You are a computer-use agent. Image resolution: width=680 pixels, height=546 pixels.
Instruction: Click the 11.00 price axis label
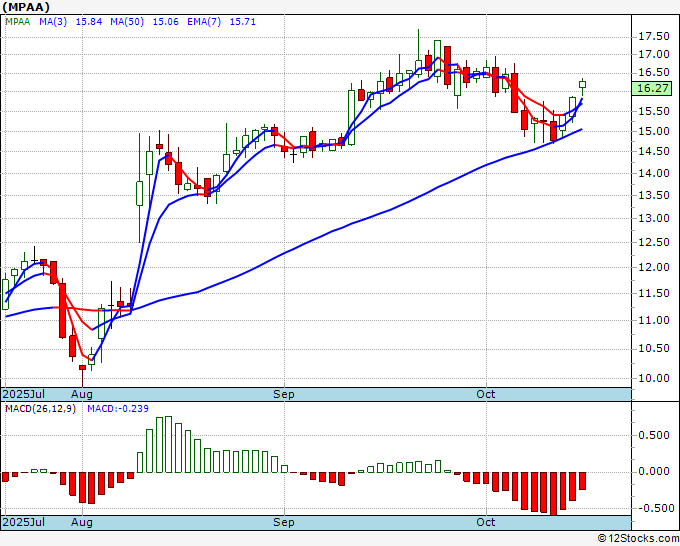(654, 320)
